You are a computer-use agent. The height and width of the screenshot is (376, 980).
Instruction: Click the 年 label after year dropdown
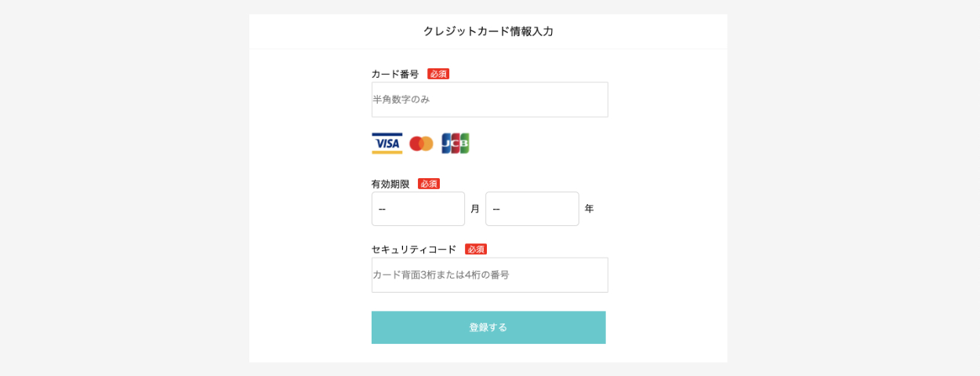tap(590, 209)
